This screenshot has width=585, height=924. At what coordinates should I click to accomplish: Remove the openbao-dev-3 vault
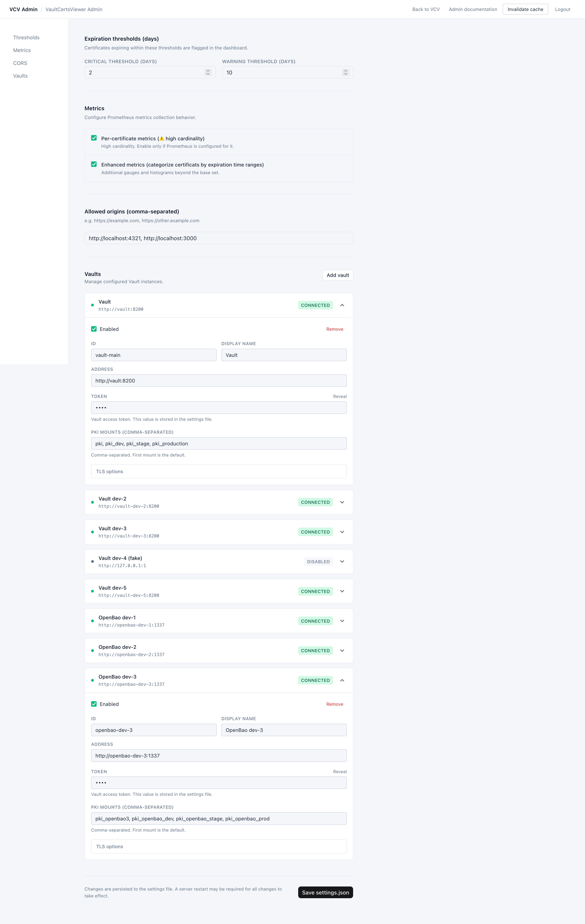[335, 704]
